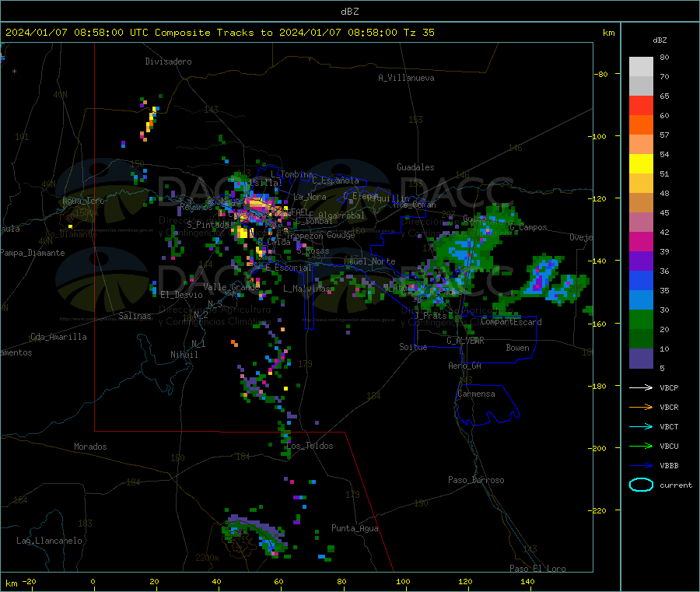
Task: Click the yellow storm cell near Divisadero
Action: click(x=151, y=120)
